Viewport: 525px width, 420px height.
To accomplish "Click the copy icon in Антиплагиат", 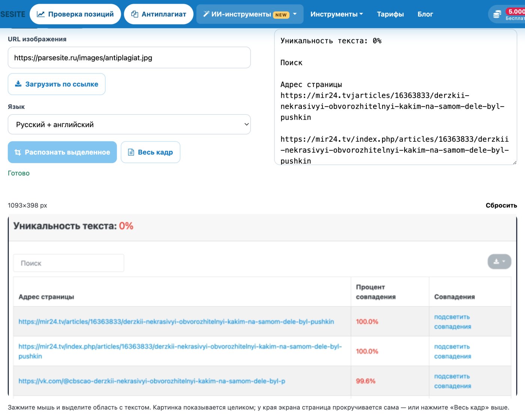I will (135, 14).
